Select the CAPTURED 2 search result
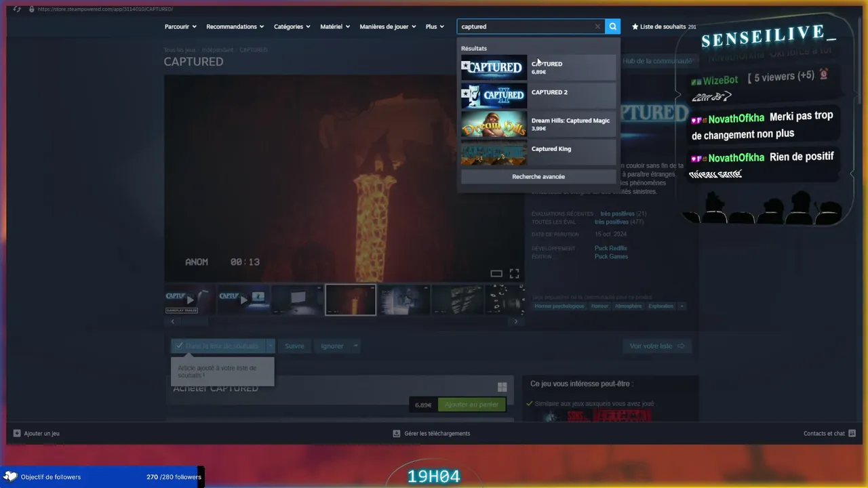 [538, 96]
